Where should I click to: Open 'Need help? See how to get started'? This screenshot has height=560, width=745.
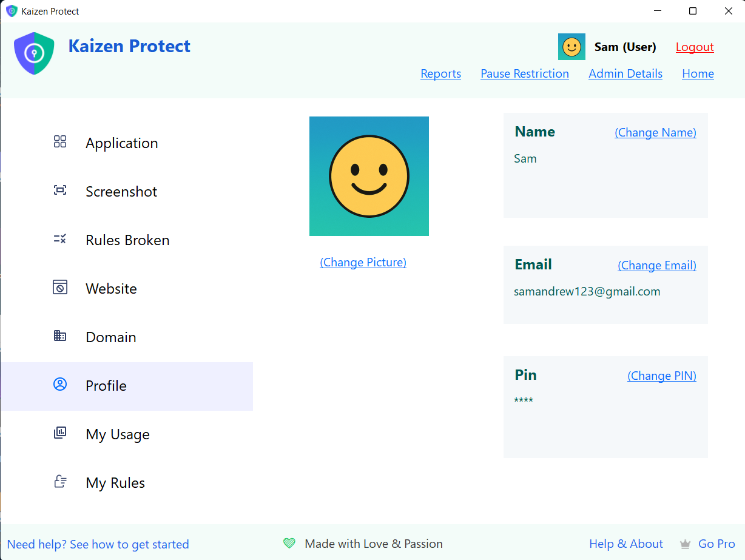coord(98,544)
